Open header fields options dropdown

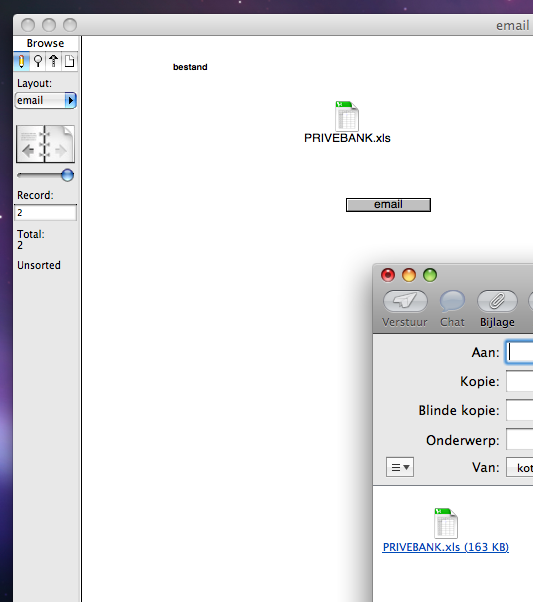[x=400, y=467]
